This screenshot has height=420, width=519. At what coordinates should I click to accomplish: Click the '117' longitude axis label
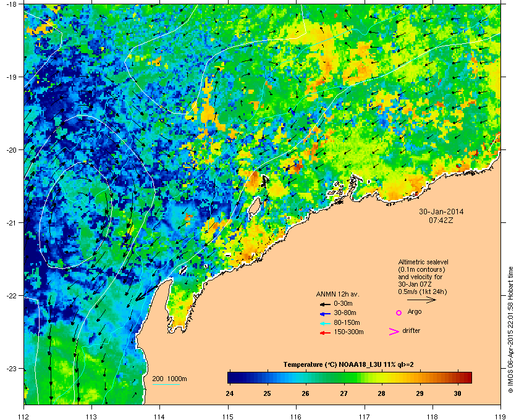pos(364,416)
